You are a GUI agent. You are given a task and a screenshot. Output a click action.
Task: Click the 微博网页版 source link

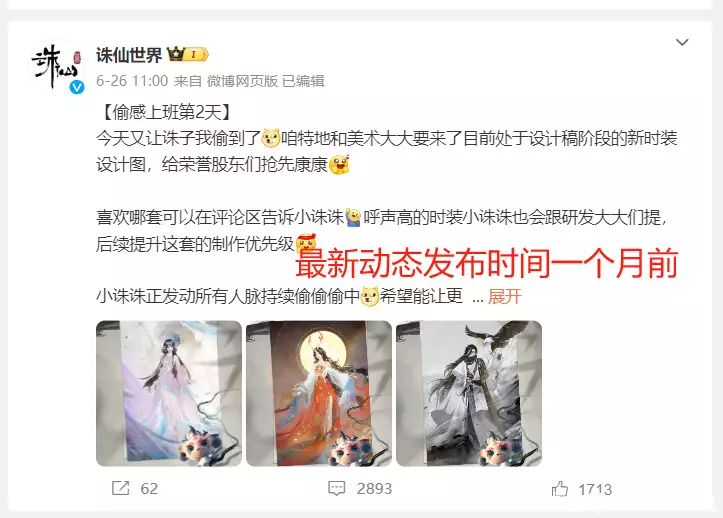[242, 81]
